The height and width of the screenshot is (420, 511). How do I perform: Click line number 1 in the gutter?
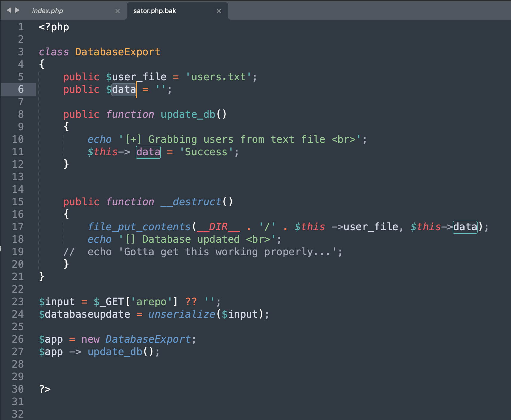coord(21,27)
